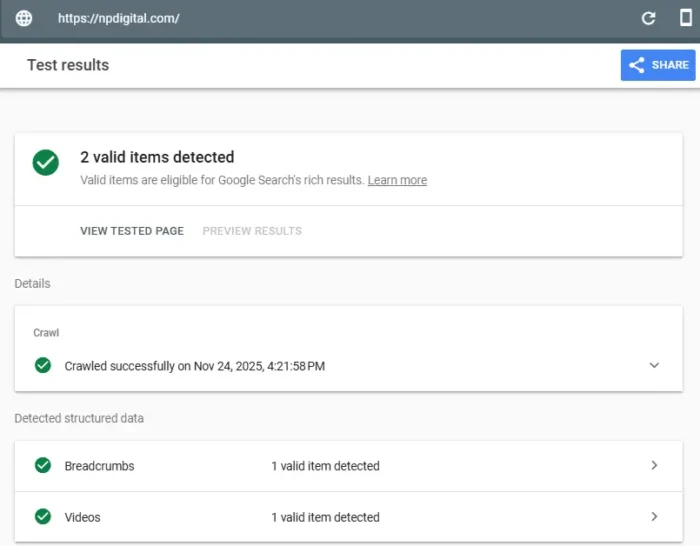Click the Test results heading
The image size is (700, 546).
68,65
